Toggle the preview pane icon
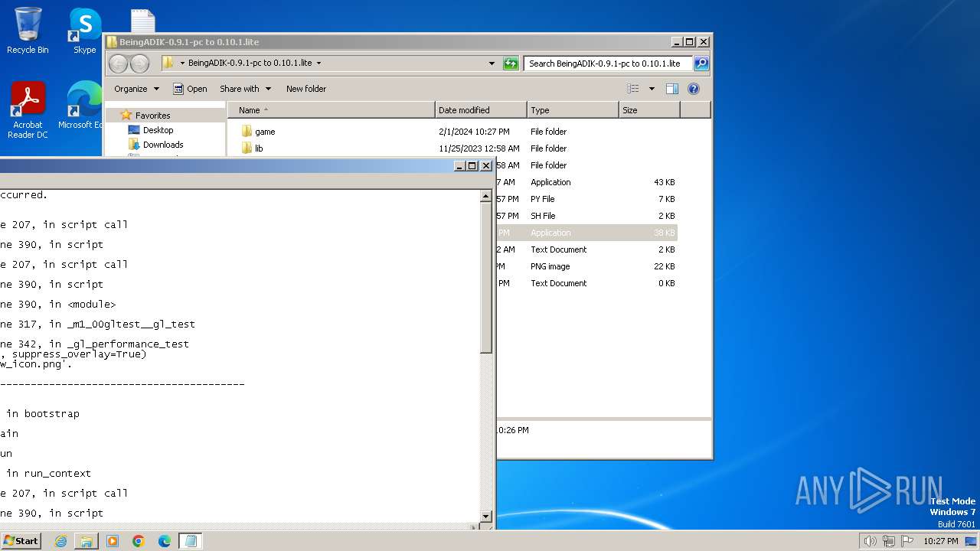This screenshot has height=551, width=980. pyautogui.click(x=672, y=89)
